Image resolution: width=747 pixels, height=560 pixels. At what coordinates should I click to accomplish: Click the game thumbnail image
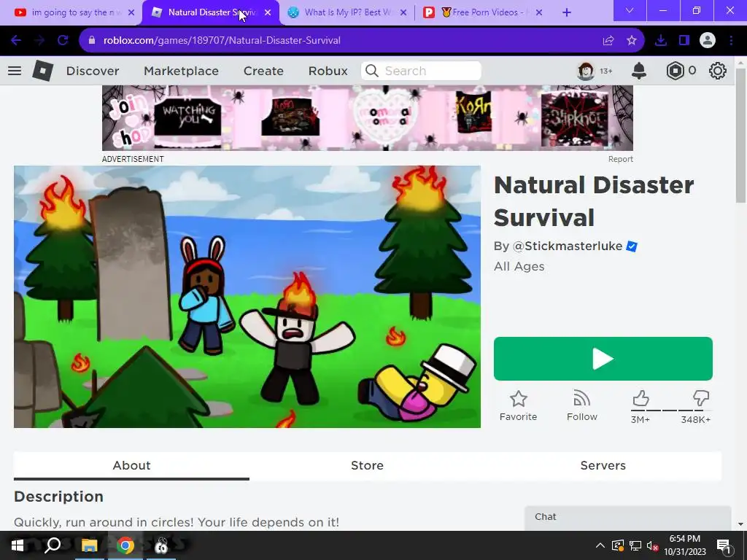coord(247,297)
